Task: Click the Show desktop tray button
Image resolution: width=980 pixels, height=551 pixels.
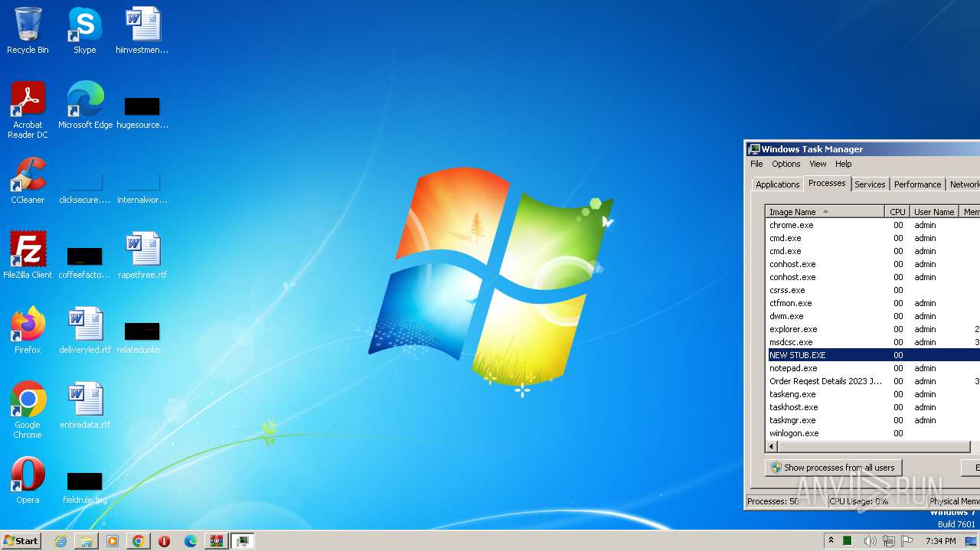Action: 971,541
